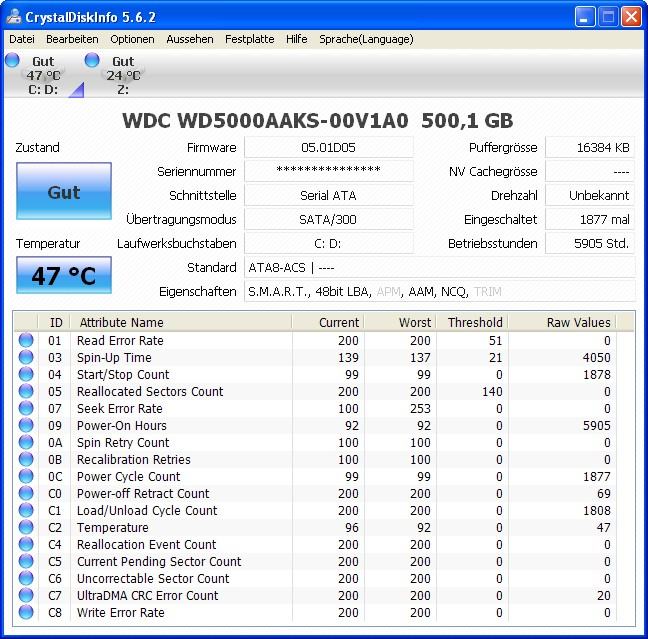Screen dimensions: 648x639
Task: Click the Standard field ATA8-ACS
Action: [x=440, y=267]
